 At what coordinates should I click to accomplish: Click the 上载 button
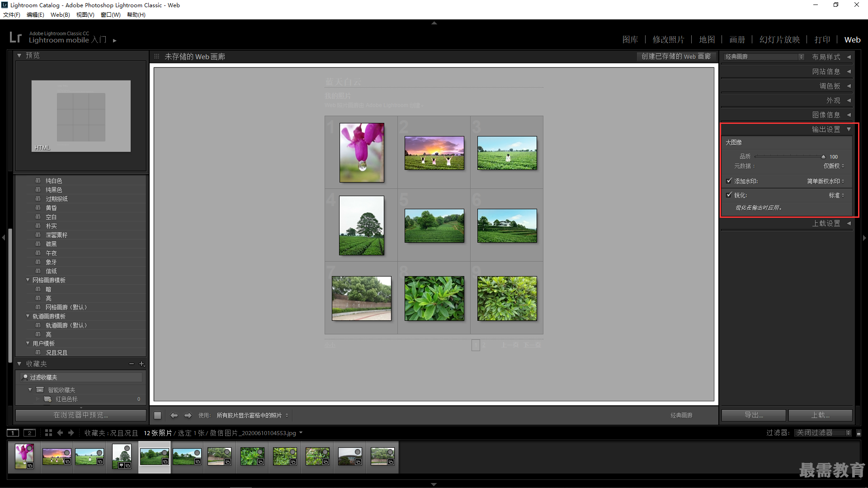[821, 415]
